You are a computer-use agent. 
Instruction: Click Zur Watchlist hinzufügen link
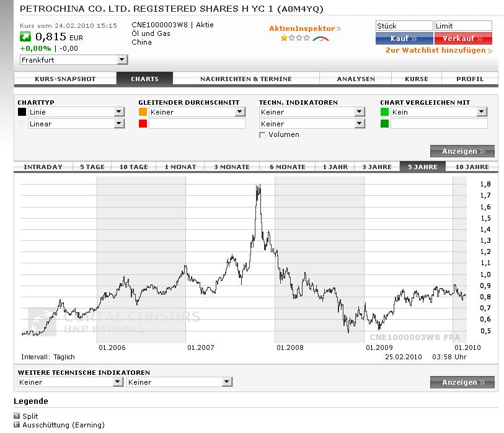439,50
